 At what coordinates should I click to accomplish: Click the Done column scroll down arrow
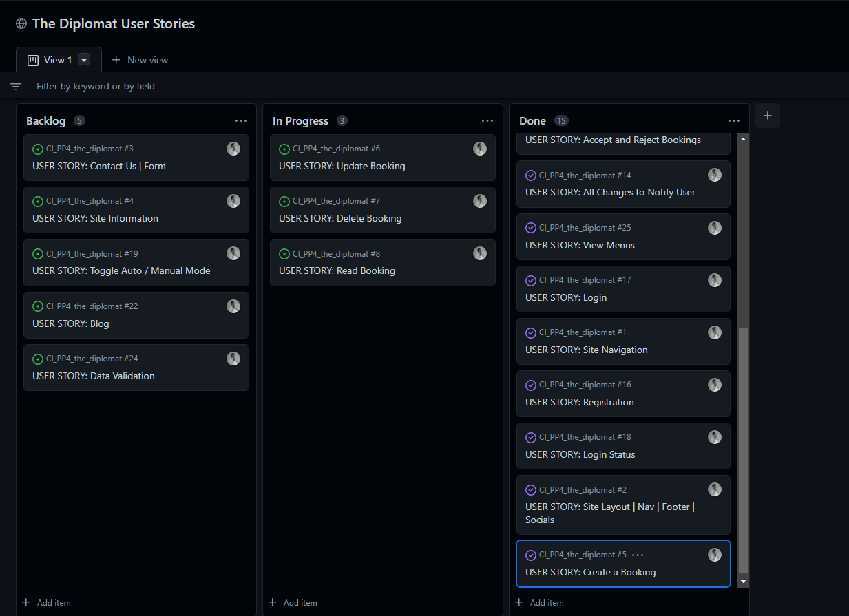(743, 582)
